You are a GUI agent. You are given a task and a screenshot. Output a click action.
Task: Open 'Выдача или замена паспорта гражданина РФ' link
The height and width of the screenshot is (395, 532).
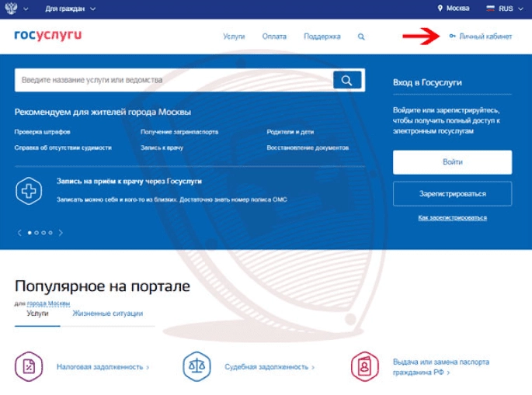click(441, 367)
